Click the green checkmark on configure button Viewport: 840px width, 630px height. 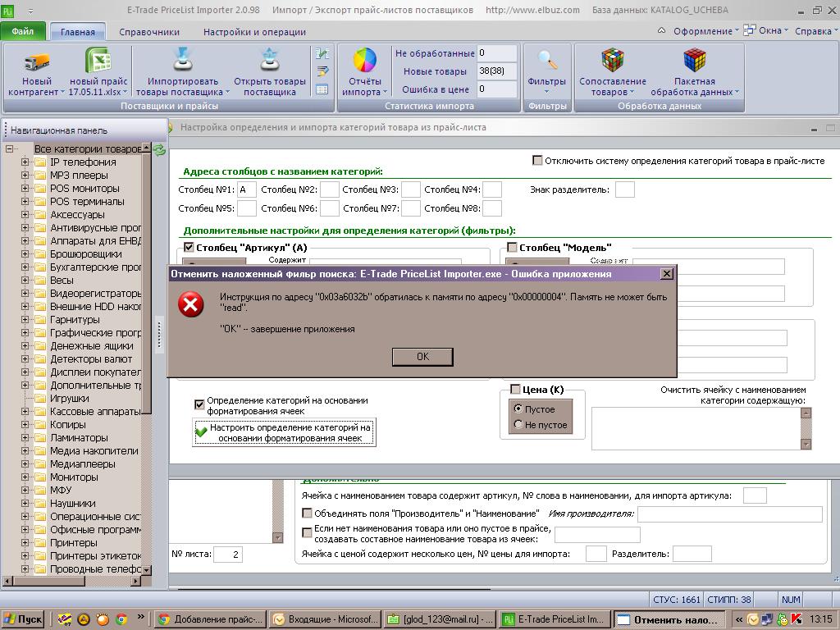[x=202, y=432]
